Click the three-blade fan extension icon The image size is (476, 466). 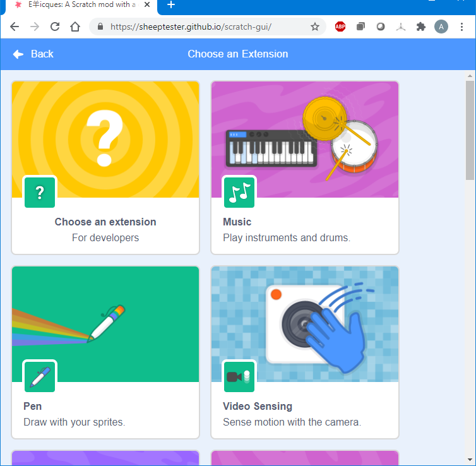tap(401, 27)
